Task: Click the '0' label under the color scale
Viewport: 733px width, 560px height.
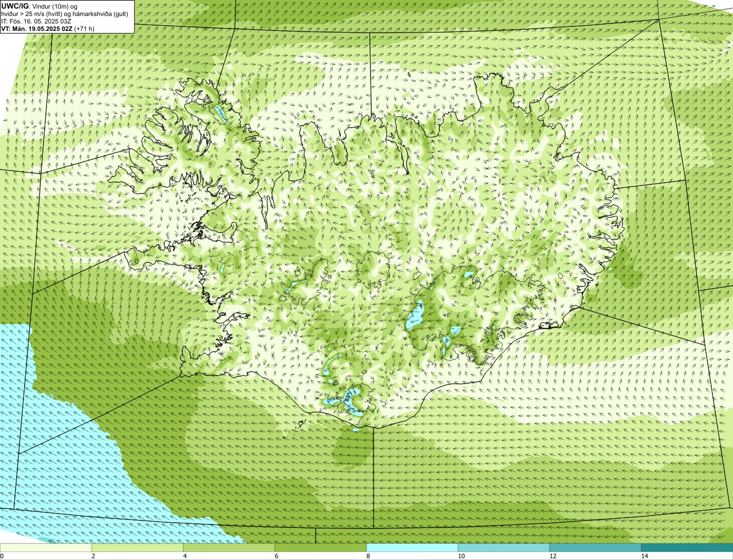Action: [2, 556]
